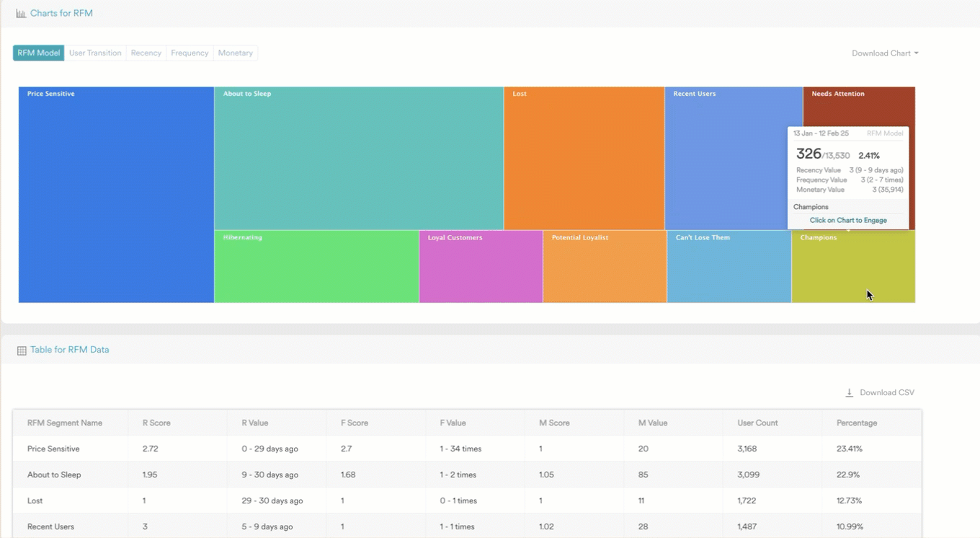Click the download arrow icon beside Download CSV

click(x=849, y=393)
